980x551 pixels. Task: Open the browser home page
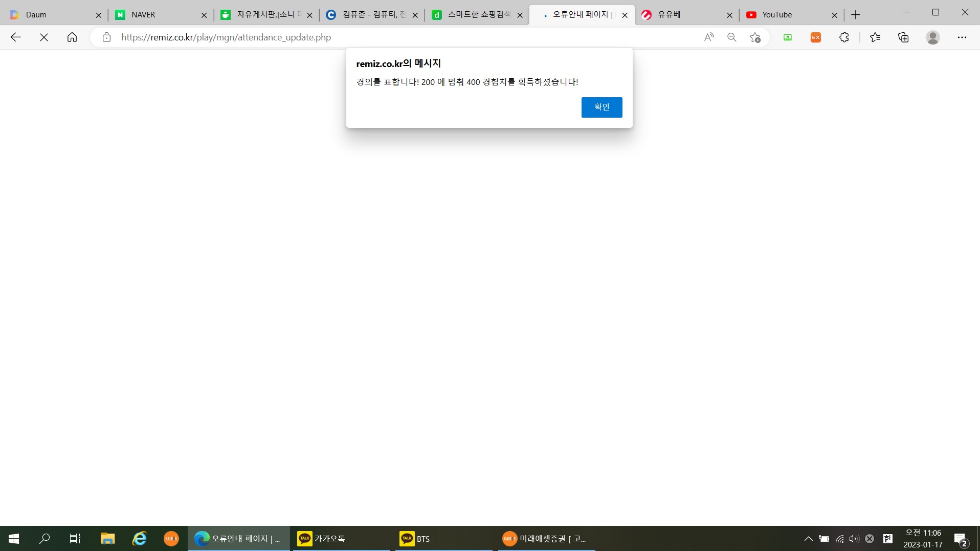click(x=72, y=37)
